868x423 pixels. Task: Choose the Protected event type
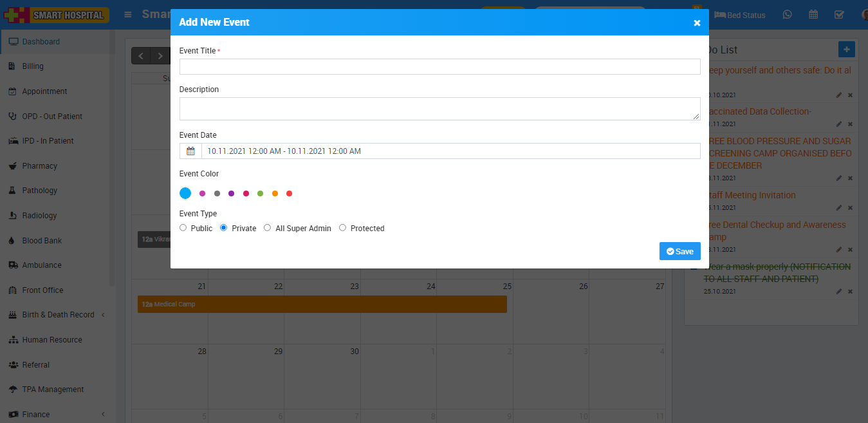click(x=343, y=228)
